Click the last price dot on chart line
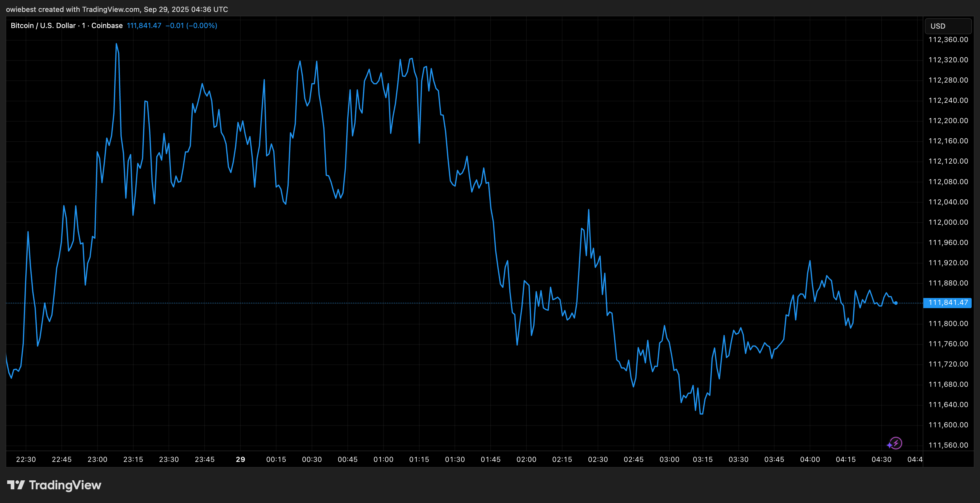The height and width of the screenshot is (503, 980). click(x=896, y=303)
